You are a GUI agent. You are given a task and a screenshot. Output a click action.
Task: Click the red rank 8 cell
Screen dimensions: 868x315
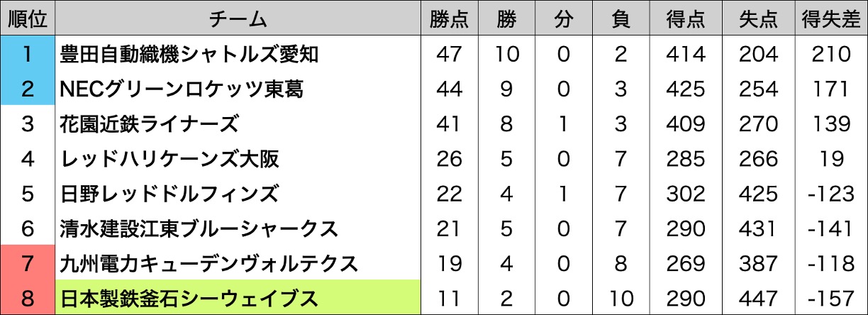28,297
